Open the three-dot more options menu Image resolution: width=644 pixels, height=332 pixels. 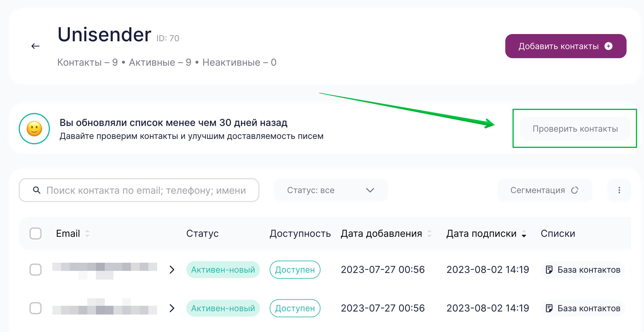tap(619, 190)
